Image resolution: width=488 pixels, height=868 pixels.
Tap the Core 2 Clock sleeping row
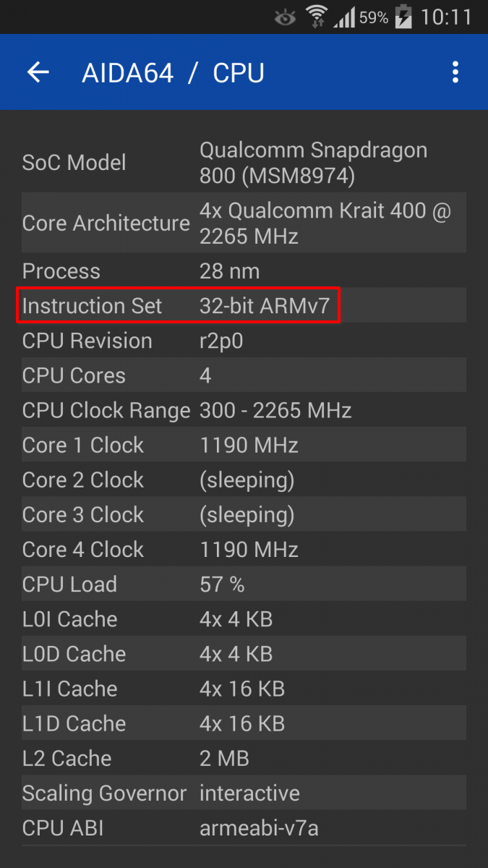[244, 480]
